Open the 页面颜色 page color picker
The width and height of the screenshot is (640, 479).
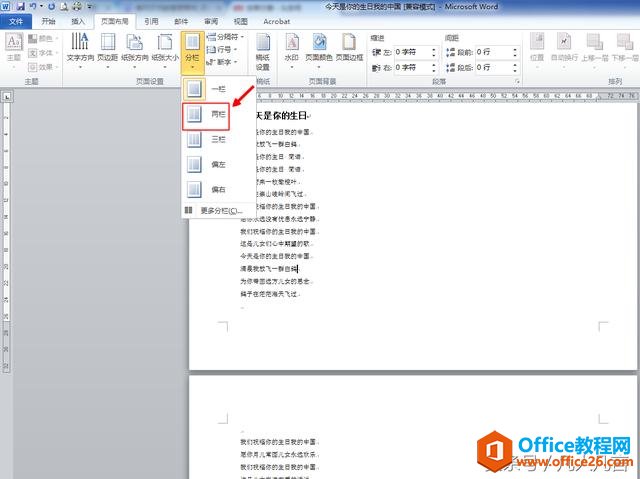320,48
